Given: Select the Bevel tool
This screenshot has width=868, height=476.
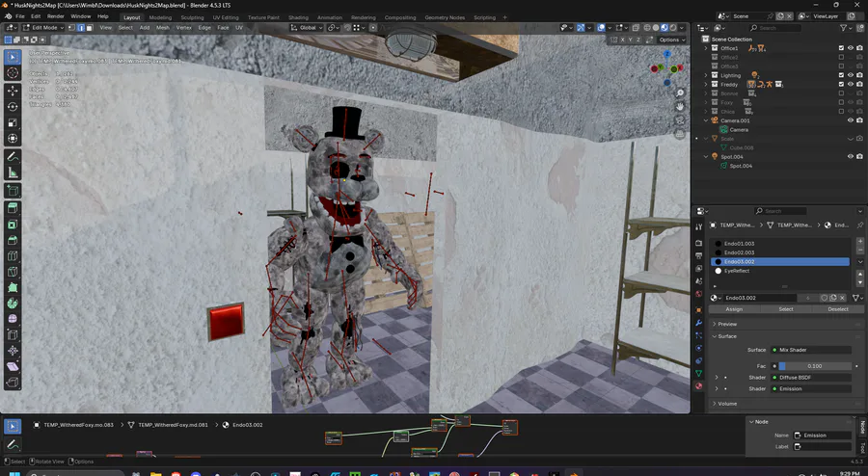Looking at the screenshot, I should click(13, 241).
